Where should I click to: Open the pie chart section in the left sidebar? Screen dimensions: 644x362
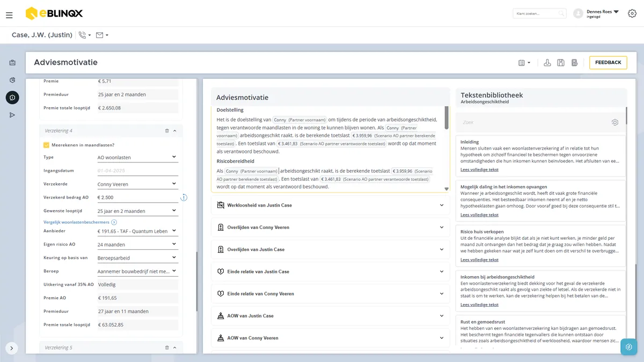click(12, 80)
